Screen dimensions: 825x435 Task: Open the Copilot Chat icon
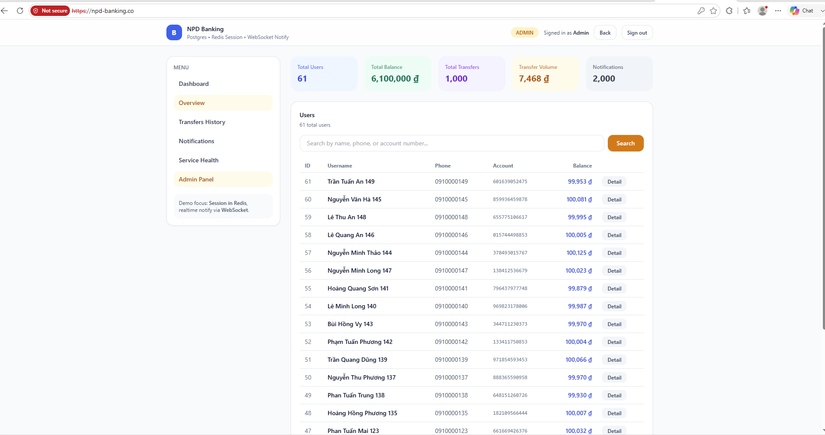click(801, 11)
